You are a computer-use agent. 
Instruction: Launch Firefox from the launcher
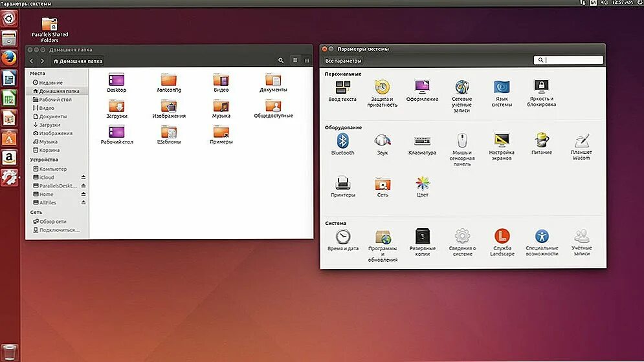9,58
